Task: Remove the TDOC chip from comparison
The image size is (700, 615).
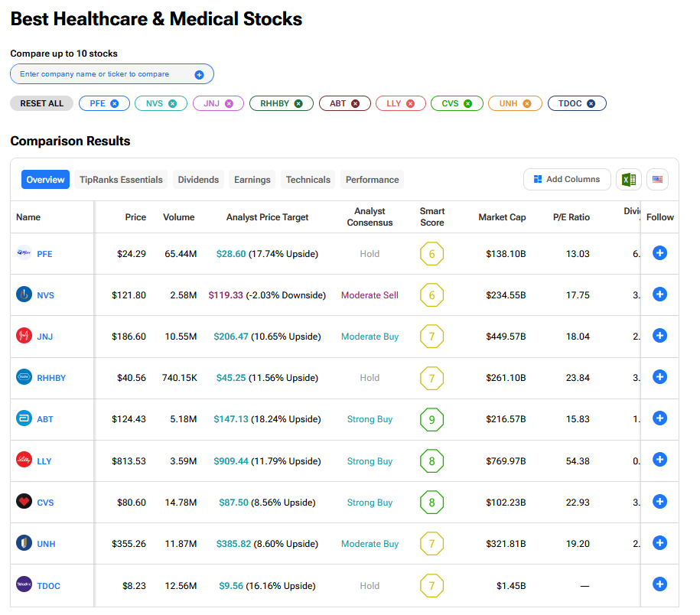Action: pos(591,103)
